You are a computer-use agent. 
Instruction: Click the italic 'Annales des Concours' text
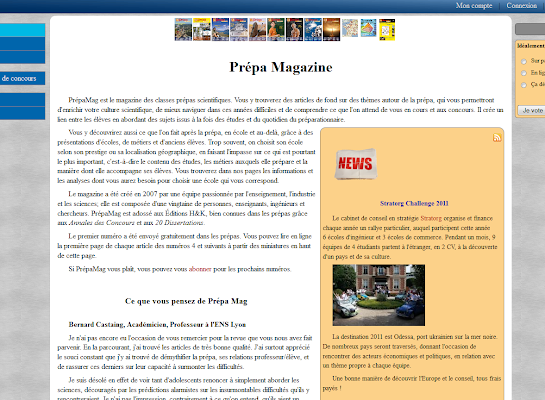[101, 223]
